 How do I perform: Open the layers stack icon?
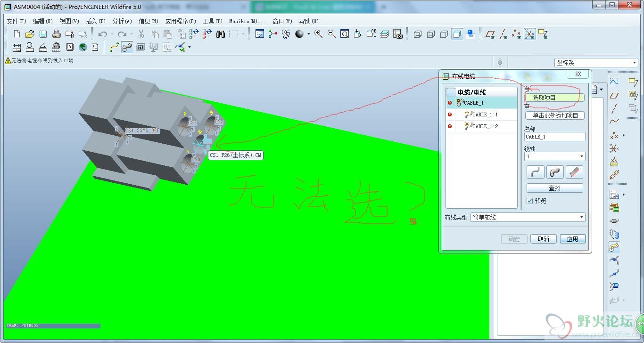pyautogui.click(x=385, y=34)
